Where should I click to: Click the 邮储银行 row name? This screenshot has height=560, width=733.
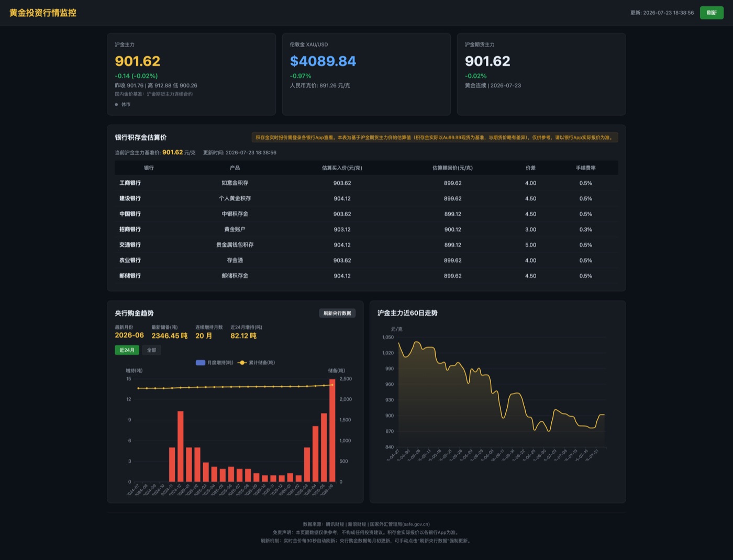tap(130, 276)
